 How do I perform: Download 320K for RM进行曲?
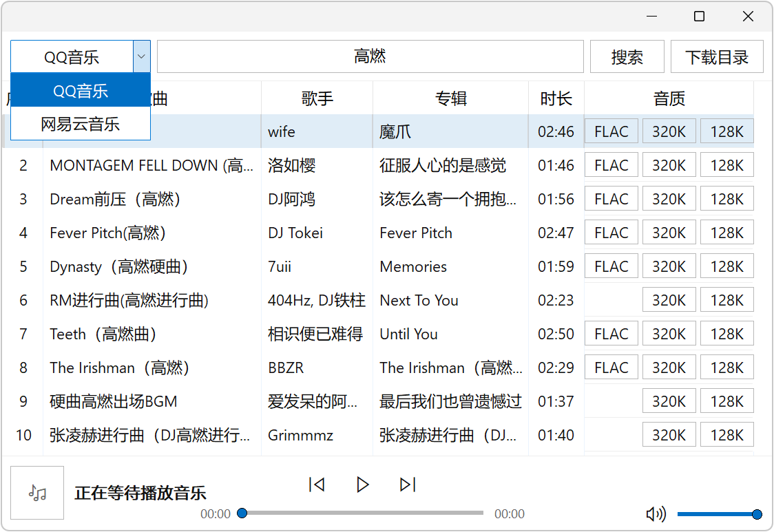click(x=669, y=301)
